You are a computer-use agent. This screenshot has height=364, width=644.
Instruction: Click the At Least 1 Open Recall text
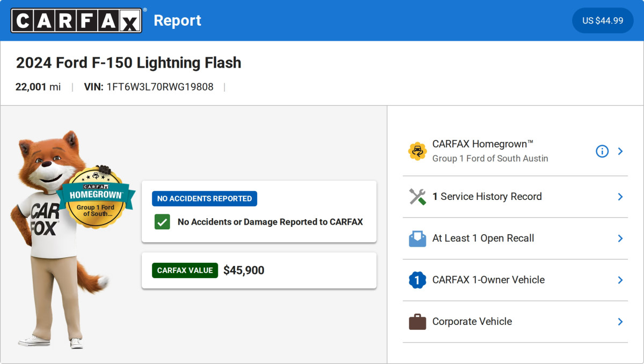(x=483, y=239)
